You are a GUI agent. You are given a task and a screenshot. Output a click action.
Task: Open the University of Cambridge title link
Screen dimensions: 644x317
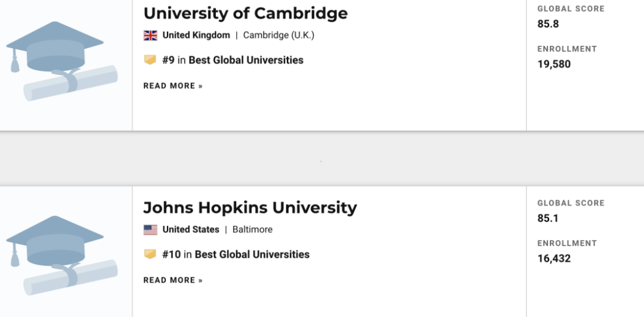tap(245, 13)
